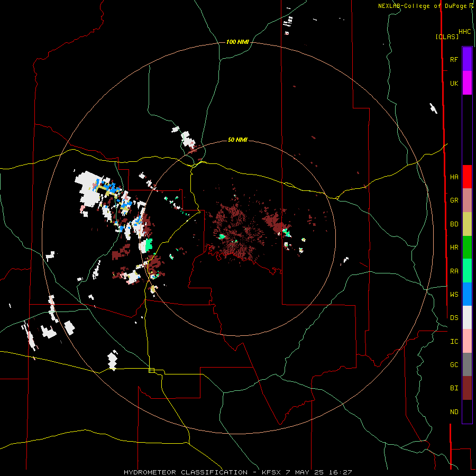Image resolution: width=476 pixels, height=476 pixels.
Task: Click the HA red legend swatch
Action: pyautogui.click(x=467, y=177)
